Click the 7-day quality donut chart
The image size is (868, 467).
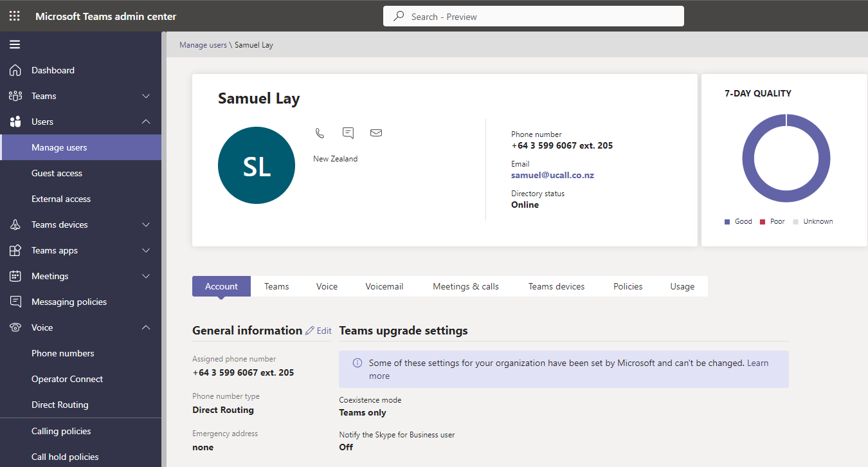coord(786,158)
